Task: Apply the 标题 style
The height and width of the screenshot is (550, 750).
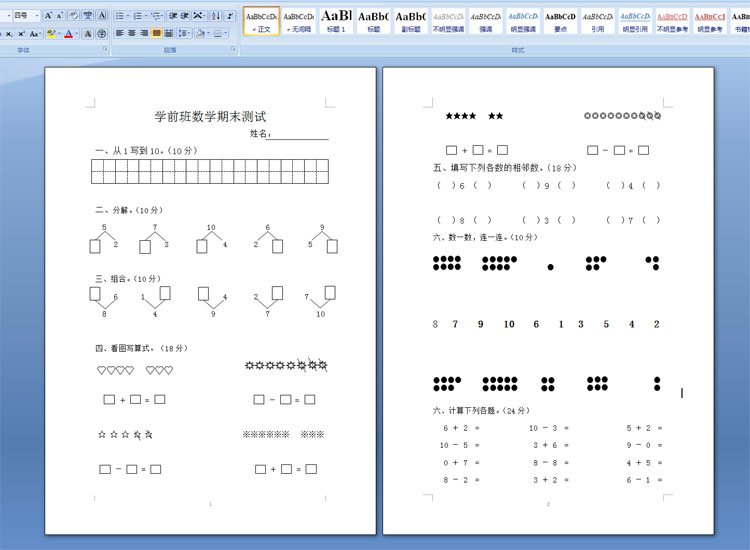Action: coord(373,21)
